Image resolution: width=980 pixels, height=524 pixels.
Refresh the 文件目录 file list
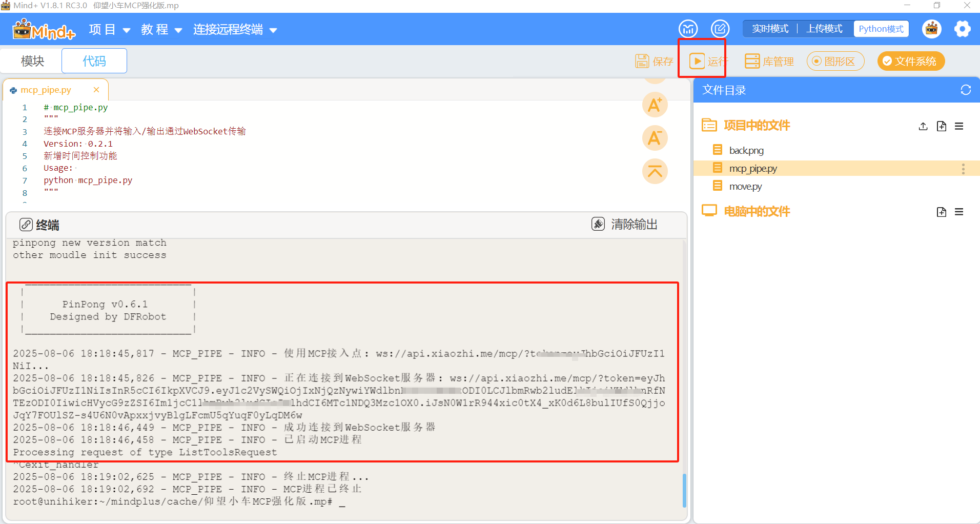[966, 90]
